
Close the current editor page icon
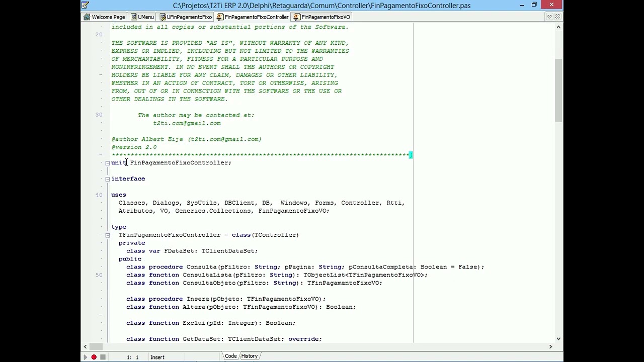click(557, 17)
